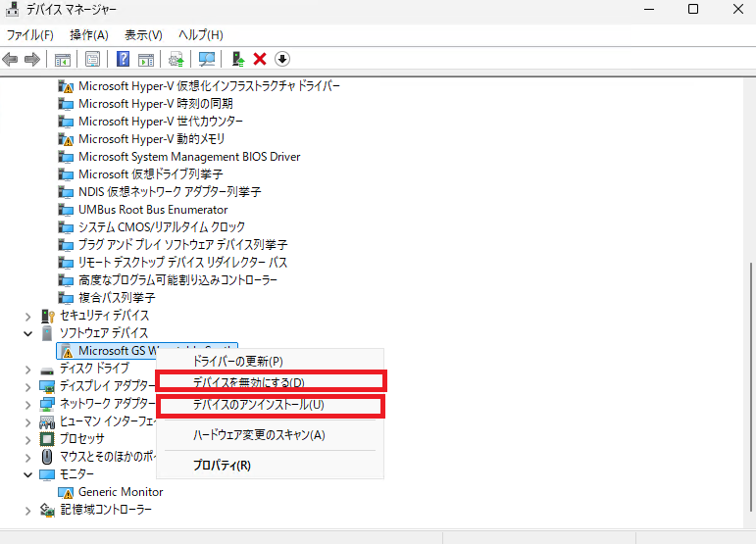Click the Update driver gear toolbar icon
Viewport: 756px width, 544px height.
click(176, 59)
